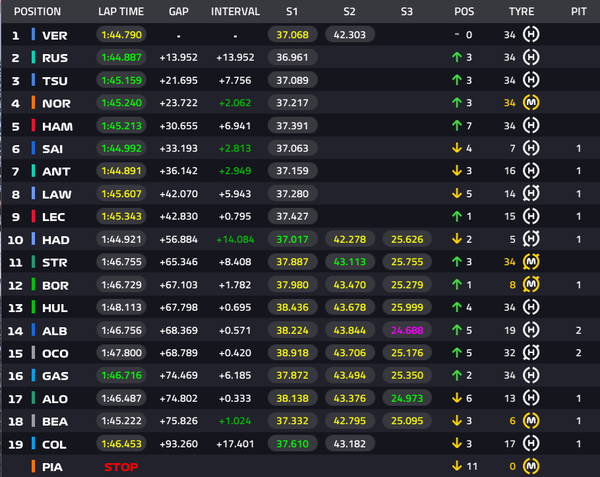Click the driver name HAM
The height and width of the screenshot is (477, 600).
click(57, 127)
